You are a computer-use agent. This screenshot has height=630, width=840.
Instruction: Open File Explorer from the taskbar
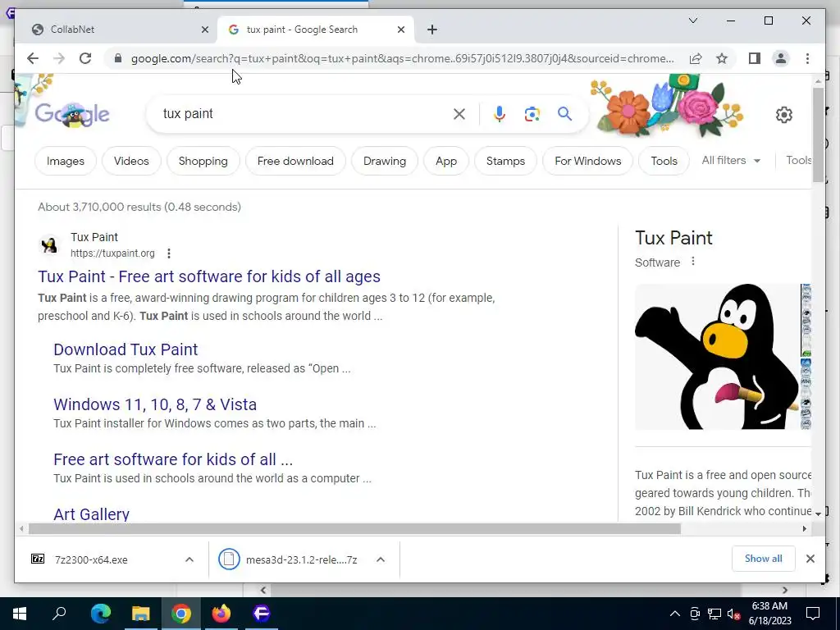[x=140, y=614]
